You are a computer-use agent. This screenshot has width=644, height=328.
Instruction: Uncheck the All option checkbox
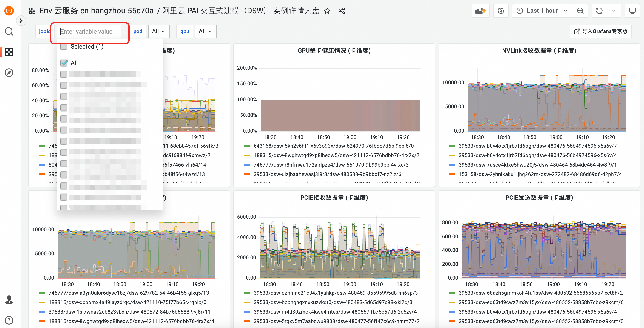point(64,63)
